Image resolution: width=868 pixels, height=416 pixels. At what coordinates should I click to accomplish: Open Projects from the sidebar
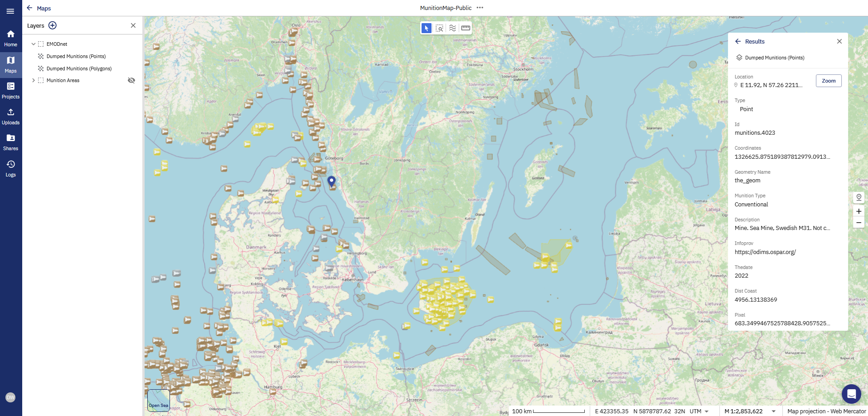point(11,90)
